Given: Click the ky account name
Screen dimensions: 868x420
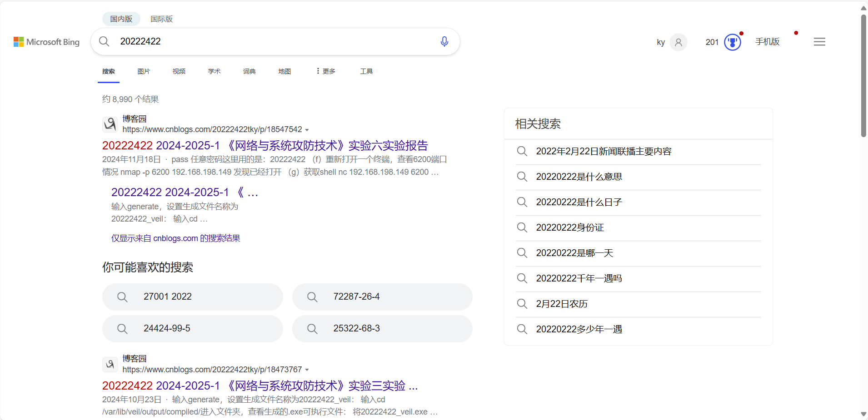Looking at the screenshot, I should [661, 42].
